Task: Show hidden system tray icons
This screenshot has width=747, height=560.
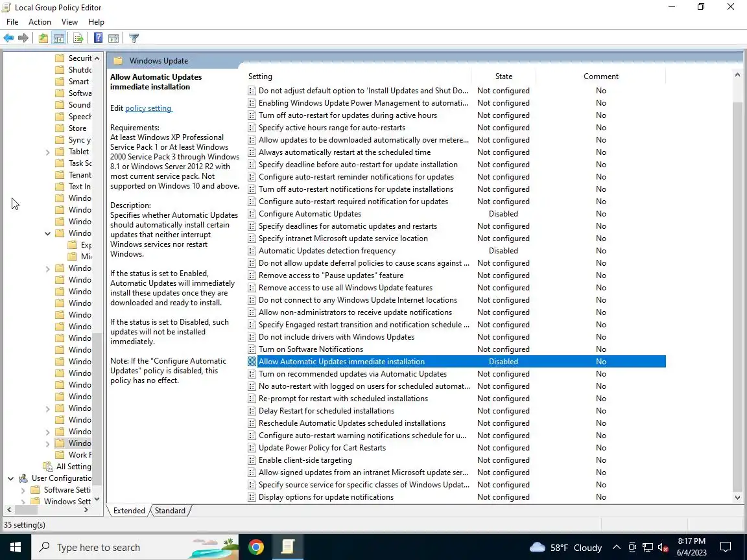Action: pyautogui.click(x=617, y=548)
